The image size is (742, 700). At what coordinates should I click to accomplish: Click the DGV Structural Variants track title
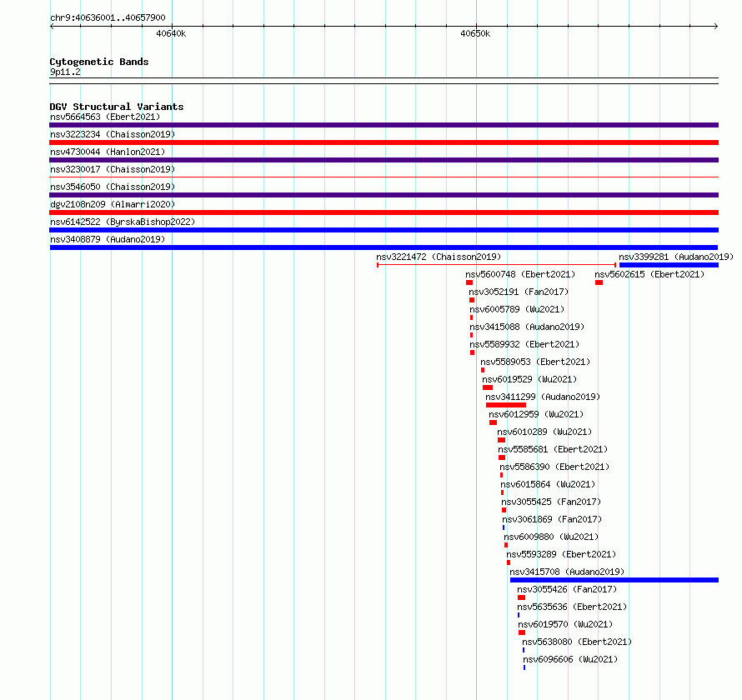pos(117,107)
